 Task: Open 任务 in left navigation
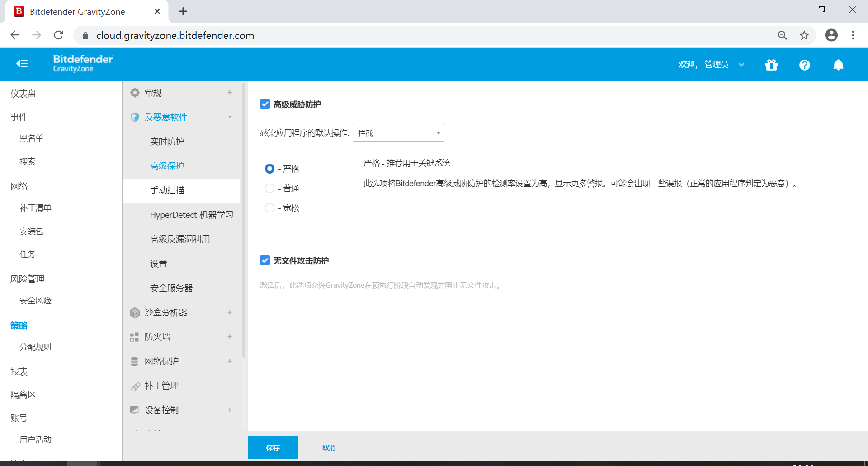27,254
